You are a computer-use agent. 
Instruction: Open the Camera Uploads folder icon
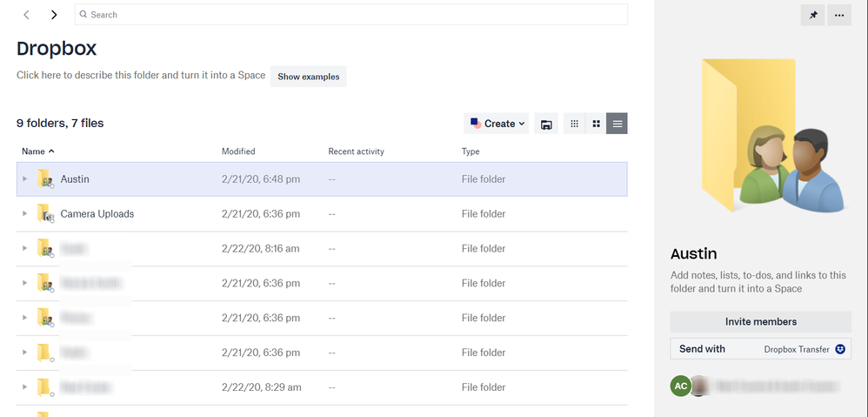[x=45, y=214]
